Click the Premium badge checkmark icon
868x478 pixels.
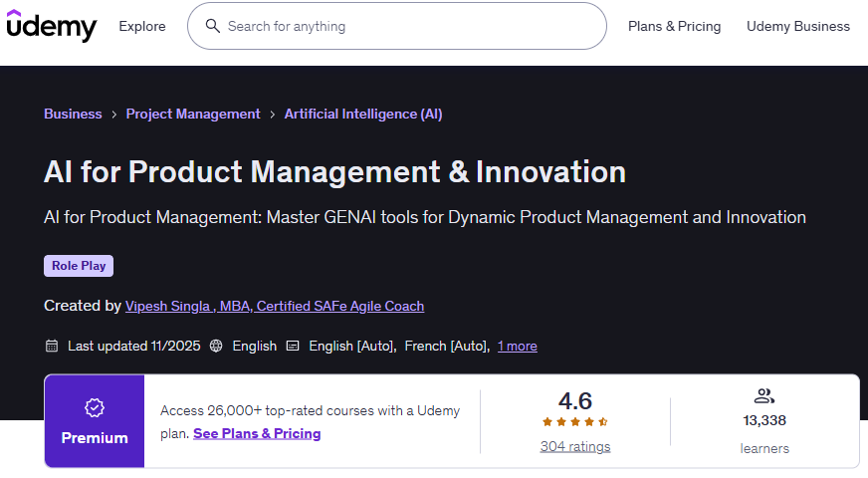95,407
